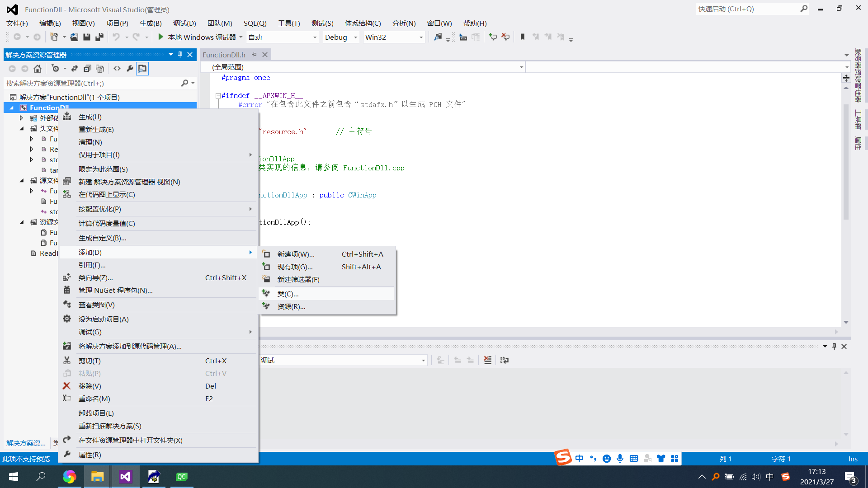Click the bookmark icon in the toolbar
This screenshot has height=488, width=868.
523,37
